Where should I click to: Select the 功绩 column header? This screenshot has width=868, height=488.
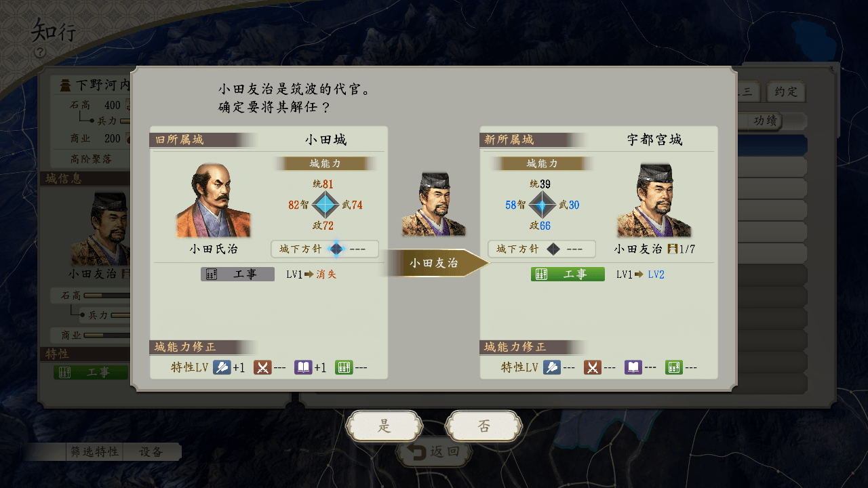(x=765, y=121)
